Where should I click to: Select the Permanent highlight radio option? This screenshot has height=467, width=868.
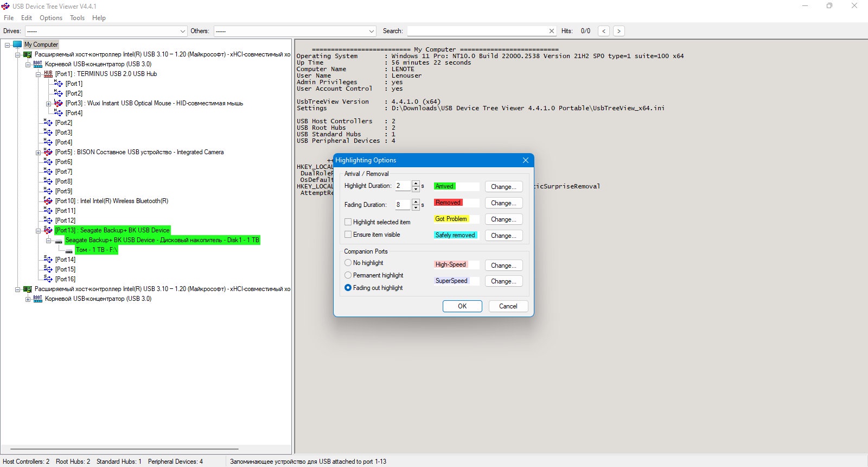[x=348, y=275]
